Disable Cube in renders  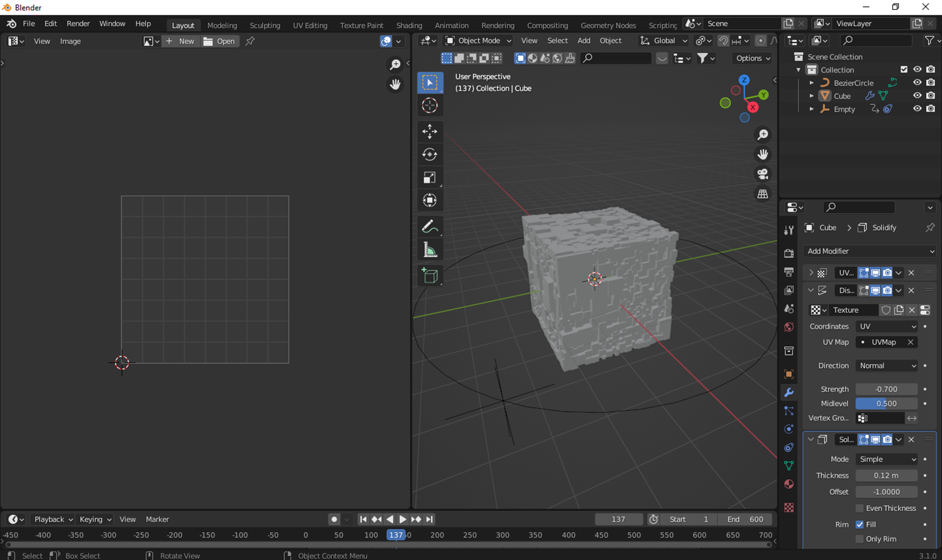930,96
